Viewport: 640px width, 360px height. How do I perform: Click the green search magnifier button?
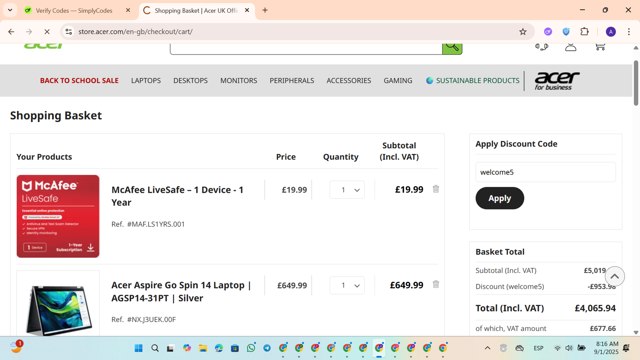[452, 48]
